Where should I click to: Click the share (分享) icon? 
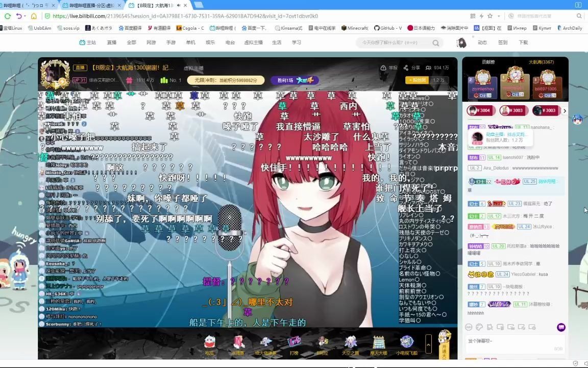(x=406, y=68)
